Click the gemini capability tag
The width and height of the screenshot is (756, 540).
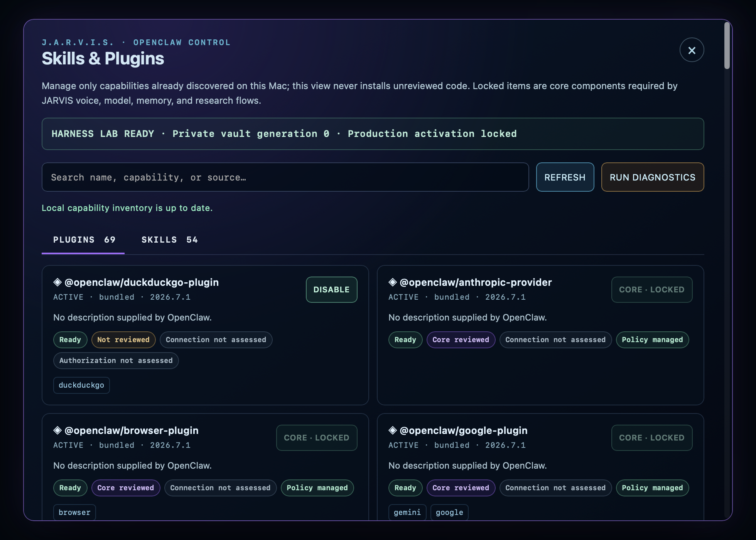click(x=407, y=513)
